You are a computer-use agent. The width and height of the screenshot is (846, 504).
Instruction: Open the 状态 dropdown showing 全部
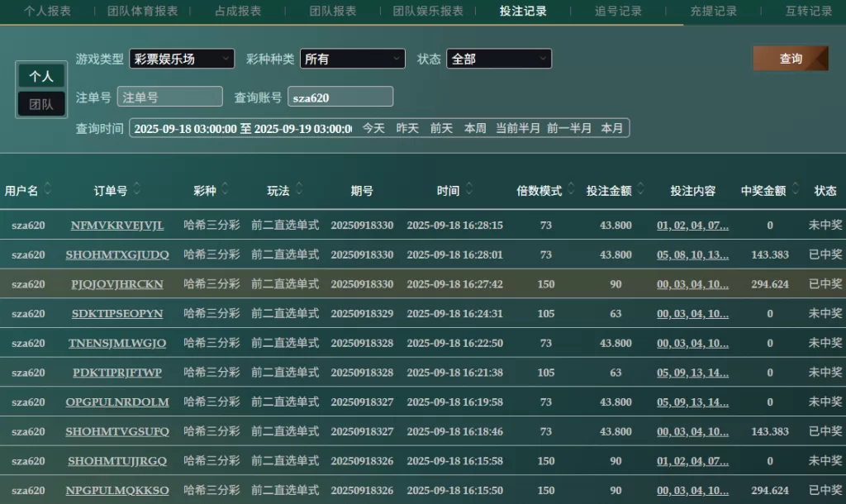tap(498, 59)
